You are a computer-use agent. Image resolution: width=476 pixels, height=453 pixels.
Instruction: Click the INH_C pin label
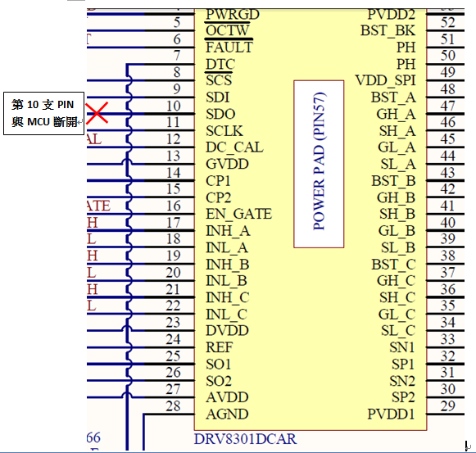coord(228,297)
